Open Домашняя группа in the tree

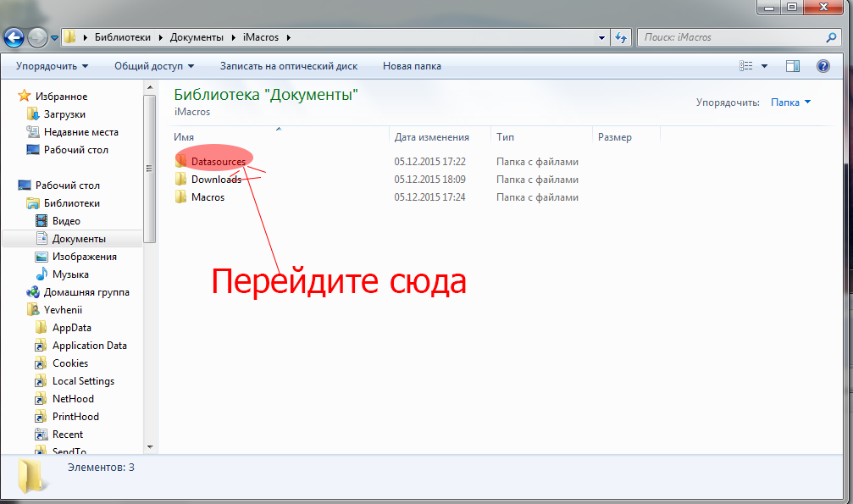click(x=86, y=291)
